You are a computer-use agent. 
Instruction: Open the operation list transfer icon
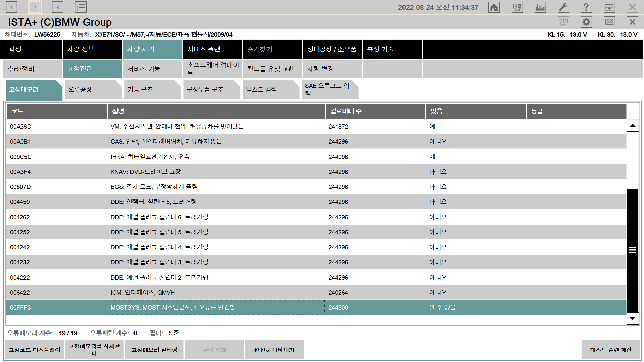[x=517, y=7]
